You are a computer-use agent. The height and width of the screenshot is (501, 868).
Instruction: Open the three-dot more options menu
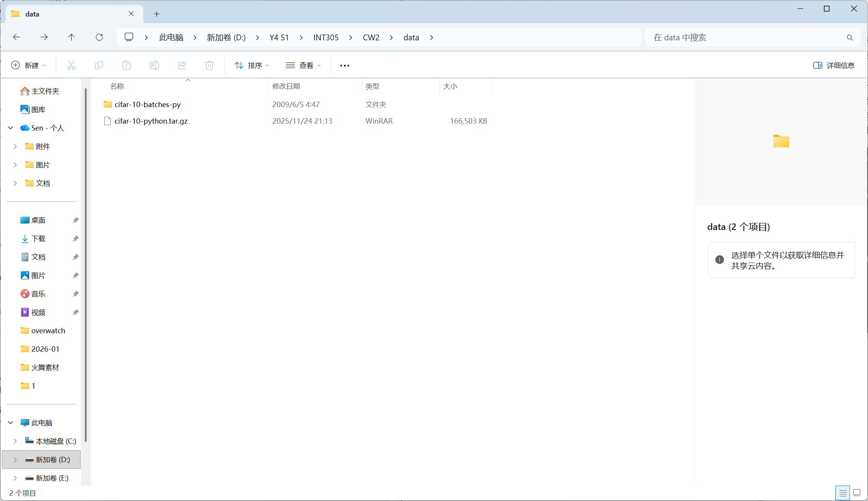tap(345, 65)
